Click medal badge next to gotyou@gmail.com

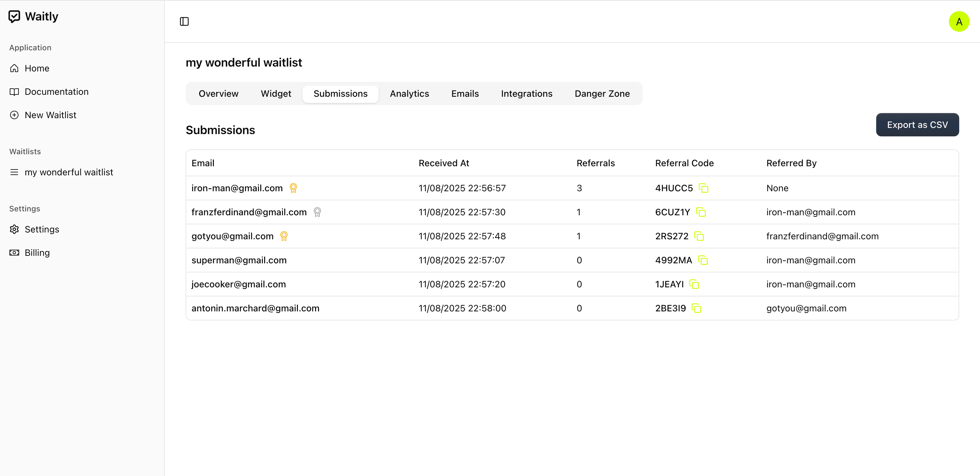pos(284,236)
